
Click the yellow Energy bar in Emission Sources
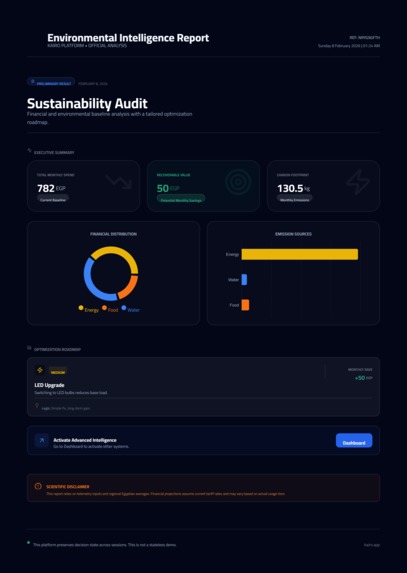[300, 254]
